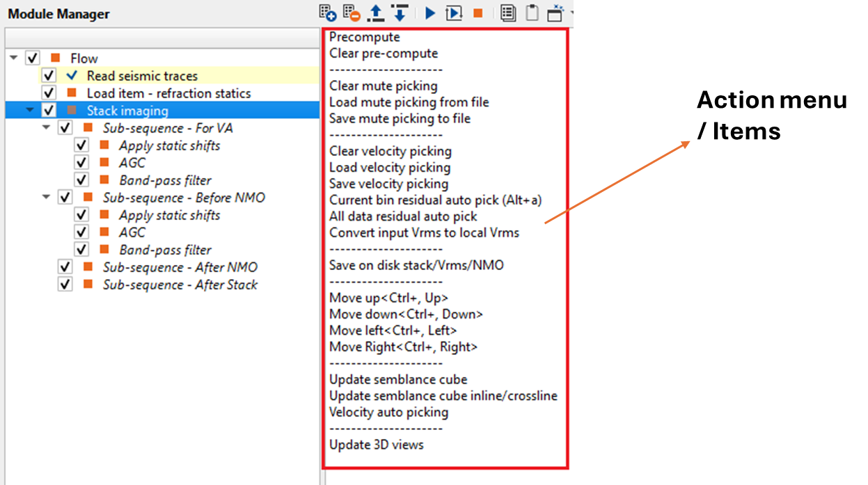The height and width of the screenshot is (485, 868).
Task: Click the copy modules list icon
Action: tap(508, 13)
